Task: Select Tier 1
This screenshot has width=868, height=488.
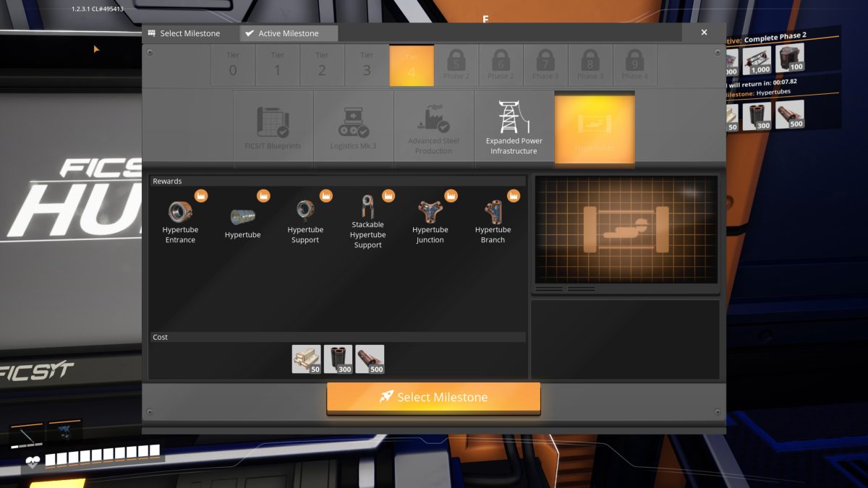Action: click(278, 65)
